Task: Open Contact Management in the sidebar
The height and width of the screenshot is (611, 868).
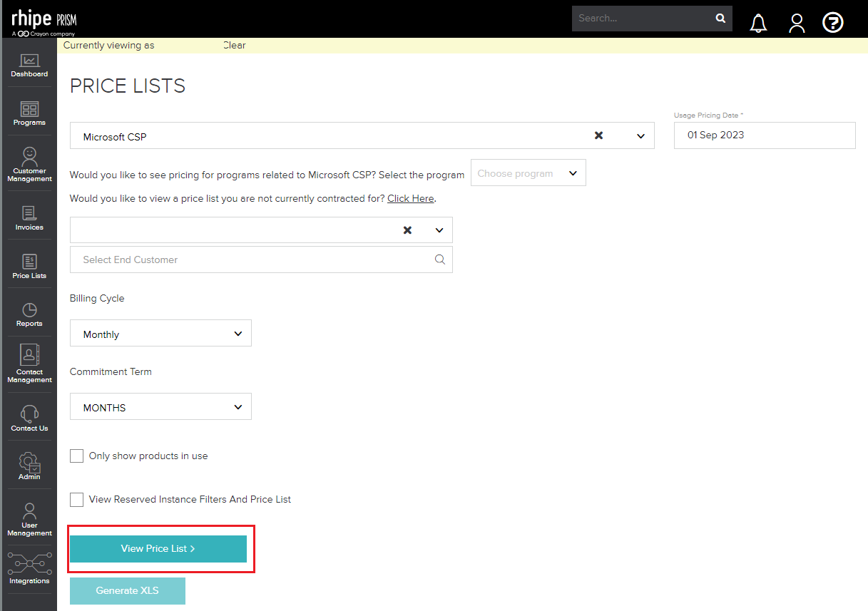Action: (29, 364)
